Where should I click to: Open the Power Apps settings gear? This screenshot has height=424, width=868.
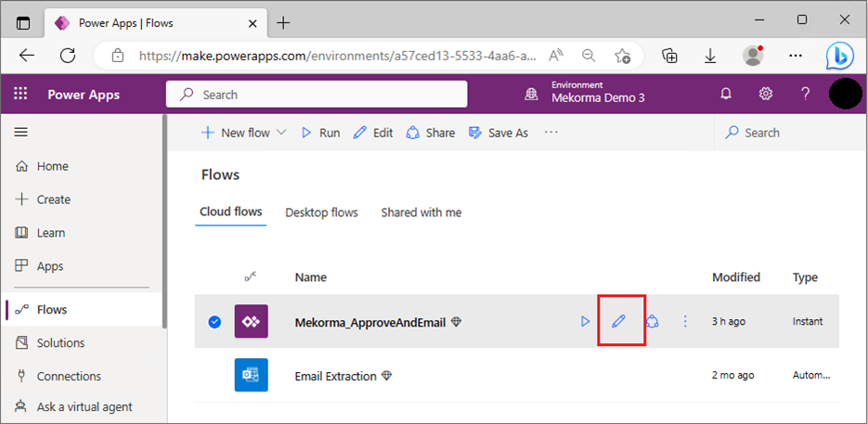766,94
